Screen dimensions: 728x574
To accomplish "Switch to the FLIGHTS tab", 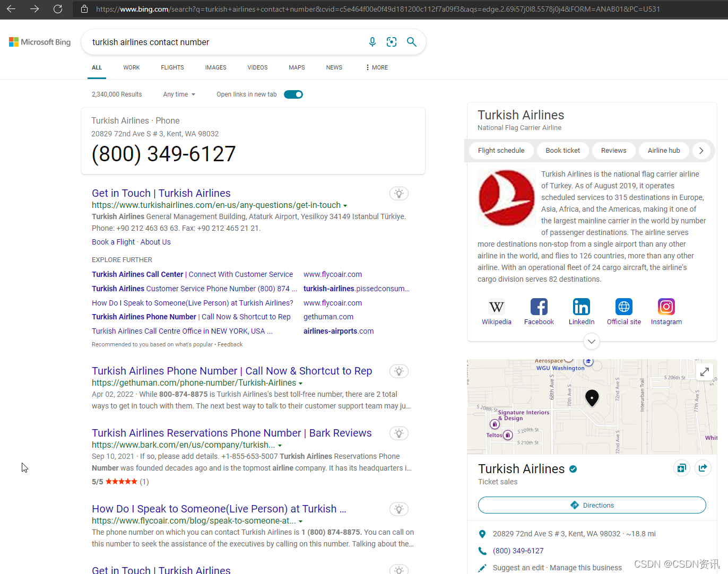I will [x=172, y=67].
